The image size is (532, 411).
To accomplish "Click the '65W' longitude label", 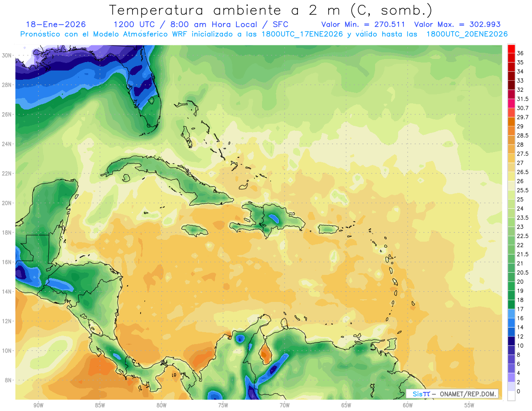I will [x=346, y=405].
